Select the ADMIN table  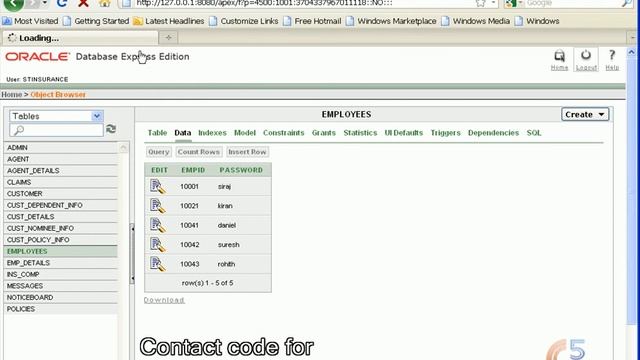(x=60, y=147)
